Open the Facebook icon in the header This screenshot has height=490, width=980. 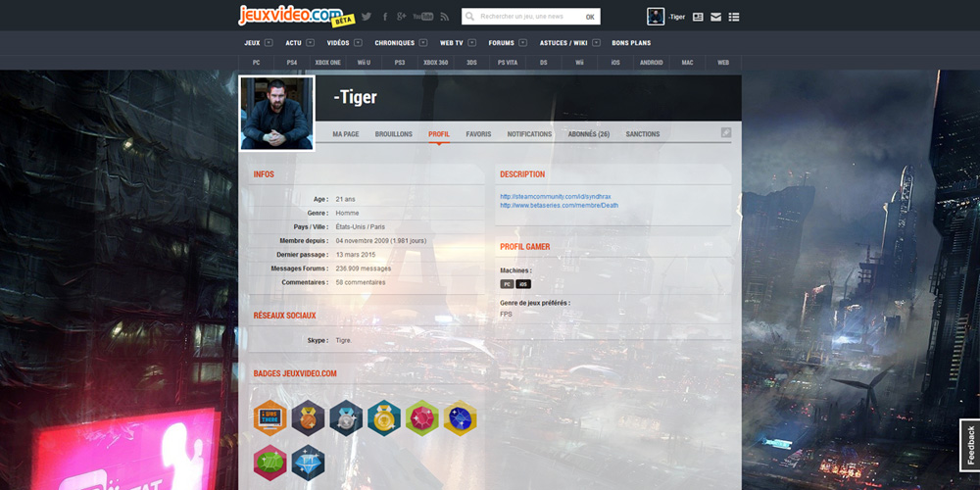[385, 17]
